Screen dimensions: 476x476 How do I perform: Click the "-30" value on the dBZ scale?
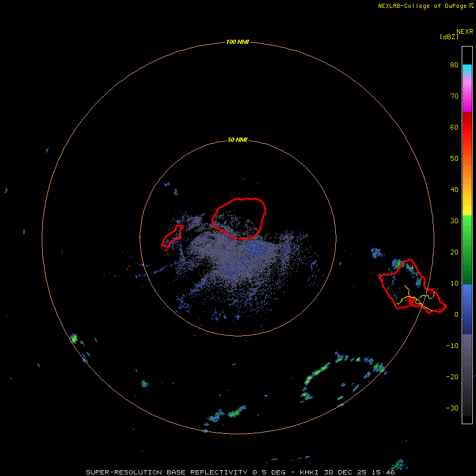pyautogui.click(x=452, y=408)
